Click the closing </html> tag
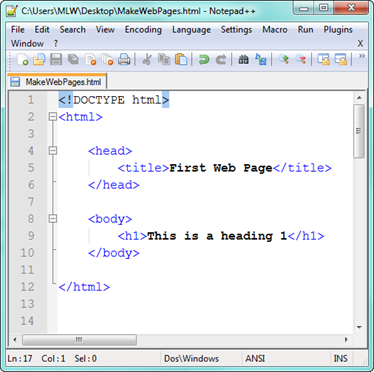This screenshot has height=372, width=374. pyautogui.click(x=84, y=287)
